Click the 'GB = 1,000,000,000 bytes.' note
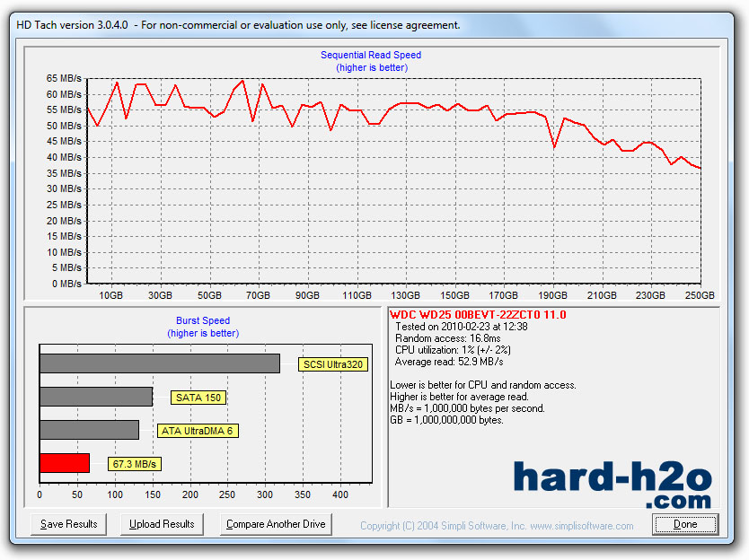This screenshot has width=749, height=560. coord(446,420)
